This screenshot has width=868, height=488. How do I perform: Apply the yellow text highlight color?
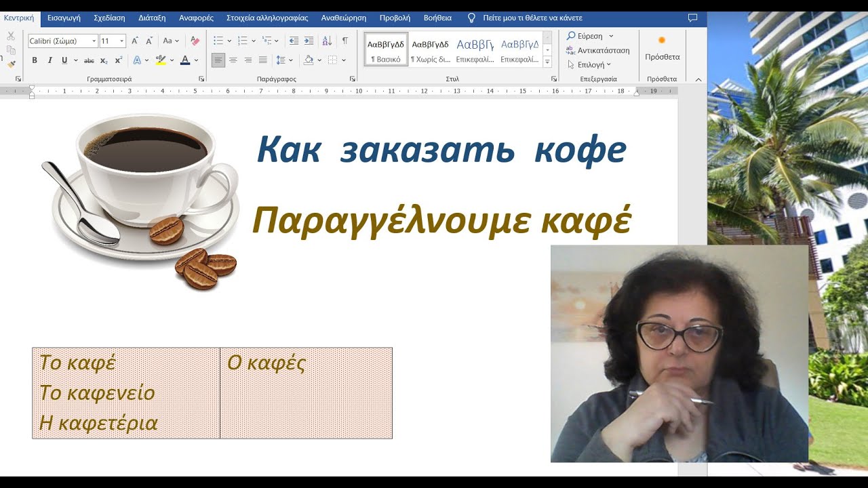[x=160, y=60]
